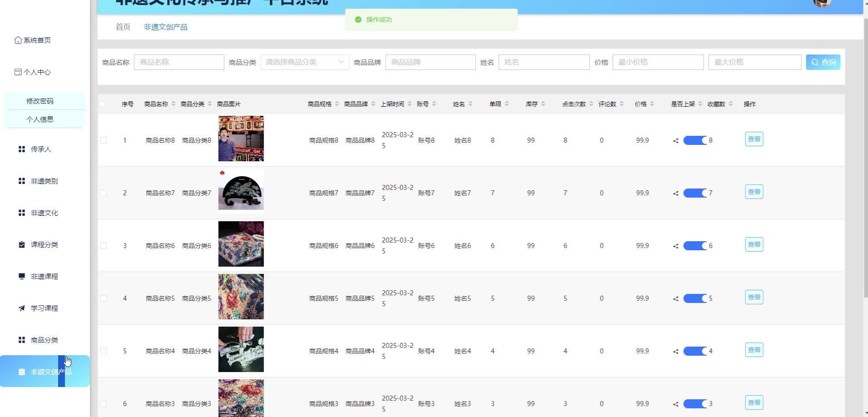
Task: Toggle the 是否上架 switch for 商品名称4
Action: [695, 351]
